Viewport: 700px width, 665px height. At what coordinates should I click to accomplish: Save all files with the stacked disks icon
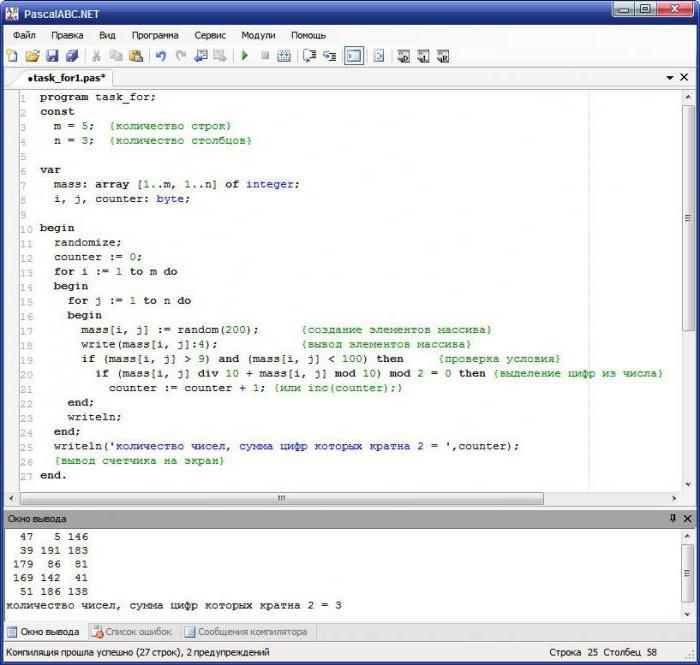coord(72,56)
